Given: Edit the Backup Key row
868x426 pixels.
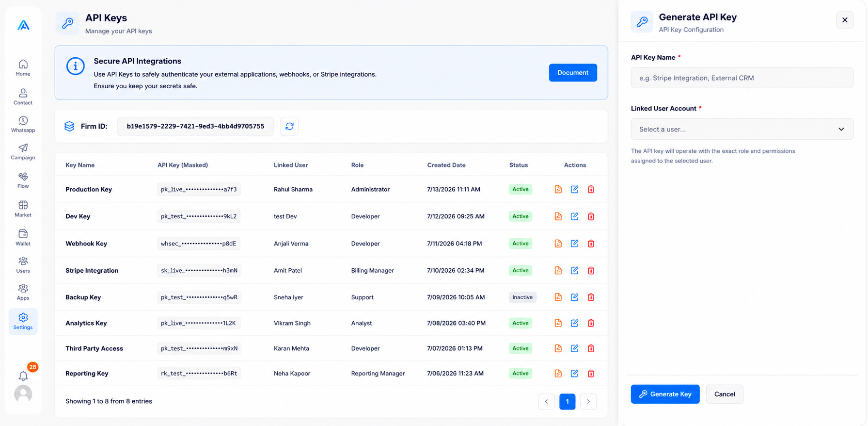Looking at the screenshot, I should pos(574,297).
